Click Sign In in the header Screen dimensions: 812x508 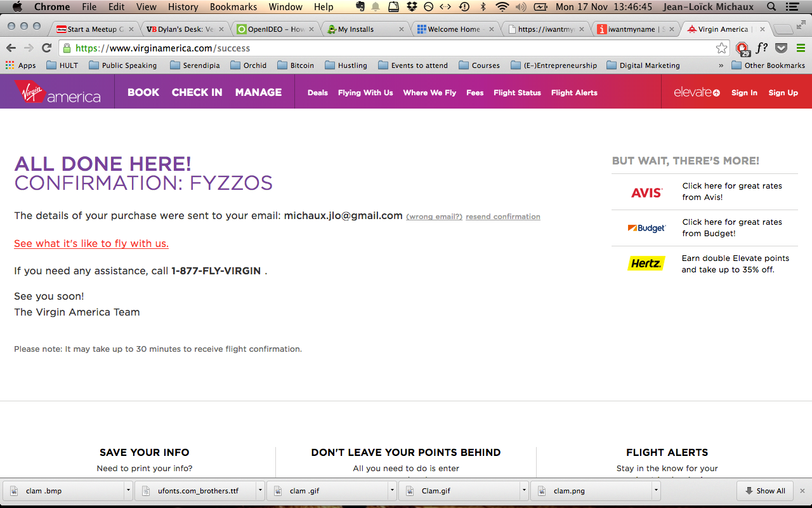[744, 93]
